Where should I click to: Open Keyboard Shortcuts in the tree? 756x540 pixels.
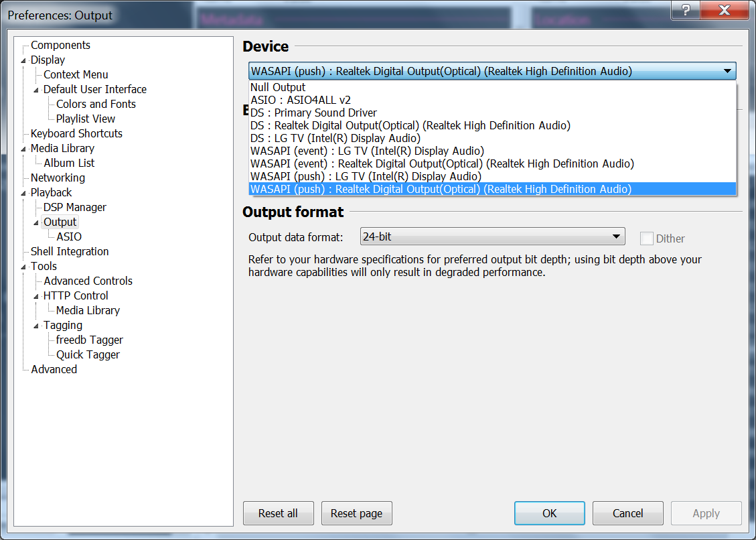tap(76, 134)
